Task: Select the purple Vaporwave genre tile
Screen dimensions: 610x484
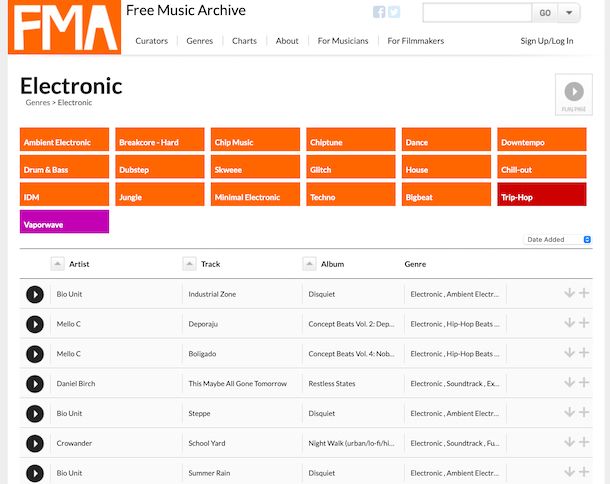Action: coord(64,221)
